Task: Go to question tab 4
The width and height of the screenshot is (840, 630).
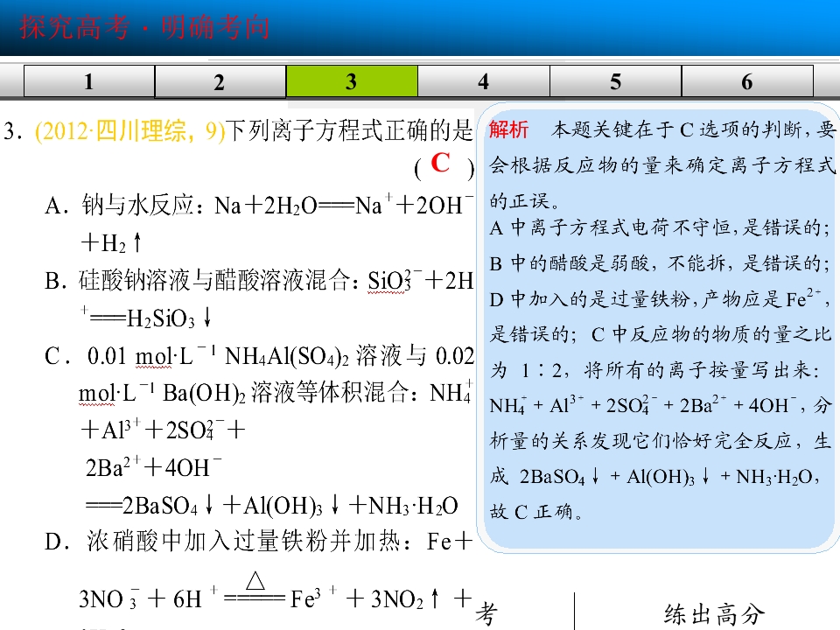Action: tap(484, 81)
